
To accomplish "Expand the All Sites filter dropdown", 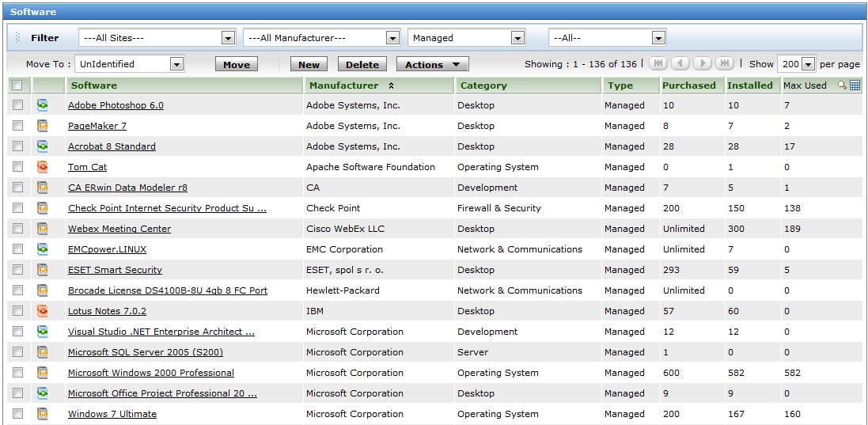I will coord(157,38).
